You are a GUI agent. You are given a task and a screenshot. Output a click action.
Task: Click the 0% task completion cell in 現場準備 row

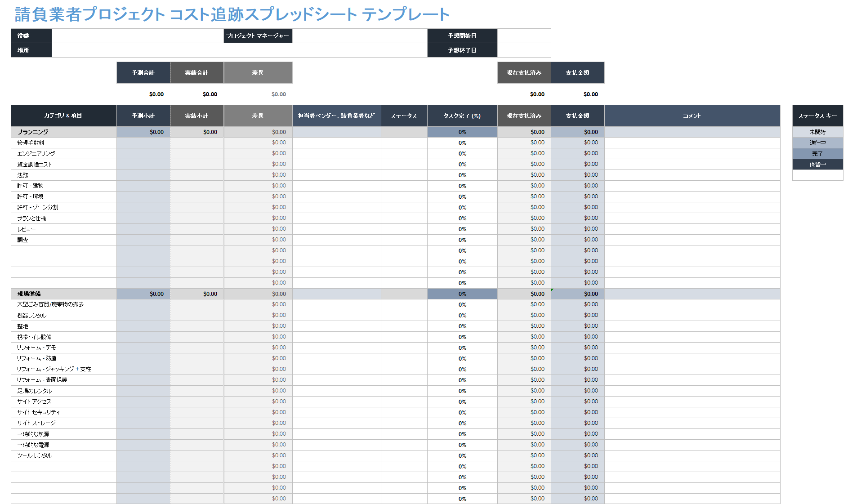[x=462, y=294]
